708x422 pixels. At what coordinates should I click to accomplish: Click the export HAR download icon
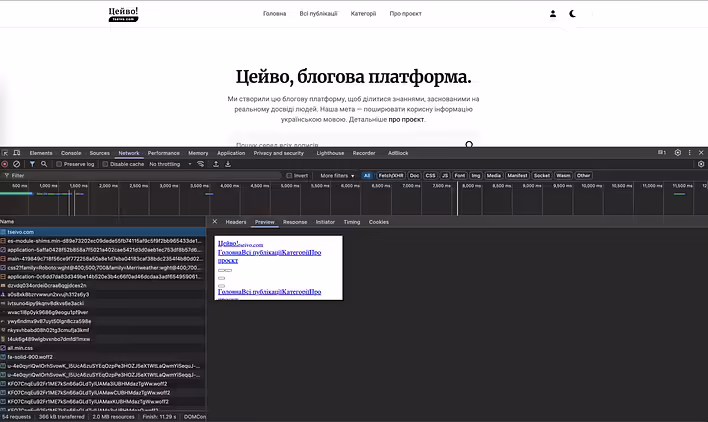pyautogui.click(x=229, y=164)
